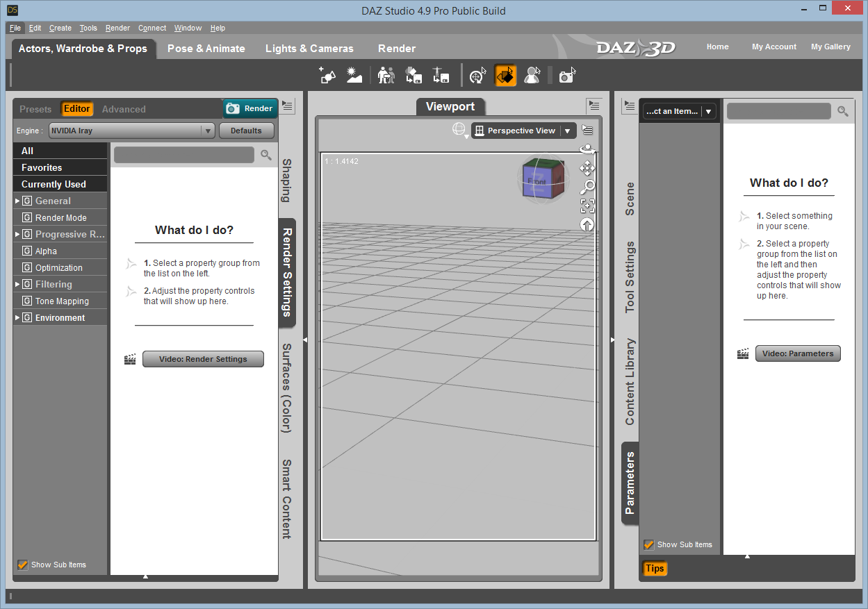868x609 pixels.
Task: Select the highlighted Surface Selection tool
Action: tap(505, 75)
